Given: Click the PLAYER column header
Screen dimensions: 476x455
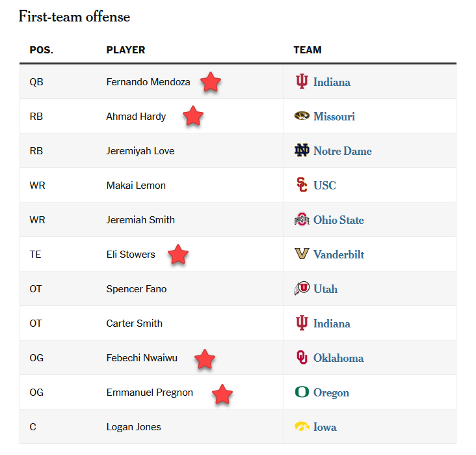Looking at the screenshot, I should [x=126, y=50].
